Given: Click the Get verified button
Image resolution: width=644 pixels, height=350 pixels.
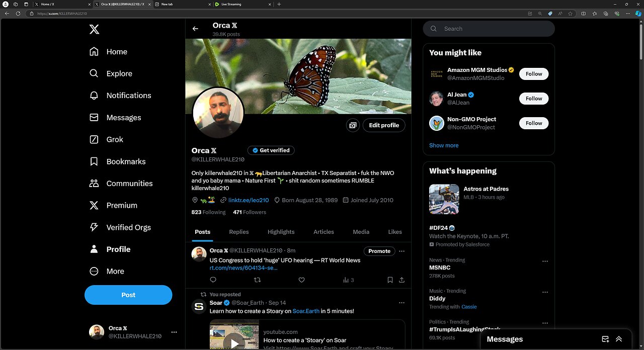Looking at the screenshot, I should point(271,150).
